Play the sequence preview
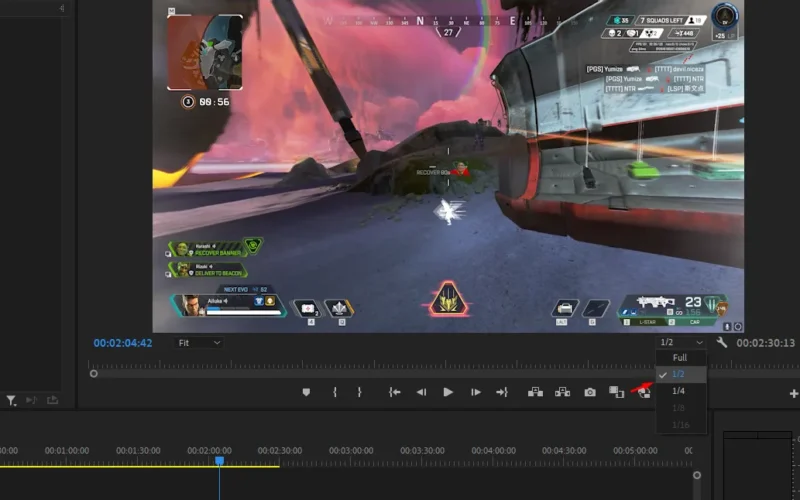 pyautogui.click(x=448, y=392)
